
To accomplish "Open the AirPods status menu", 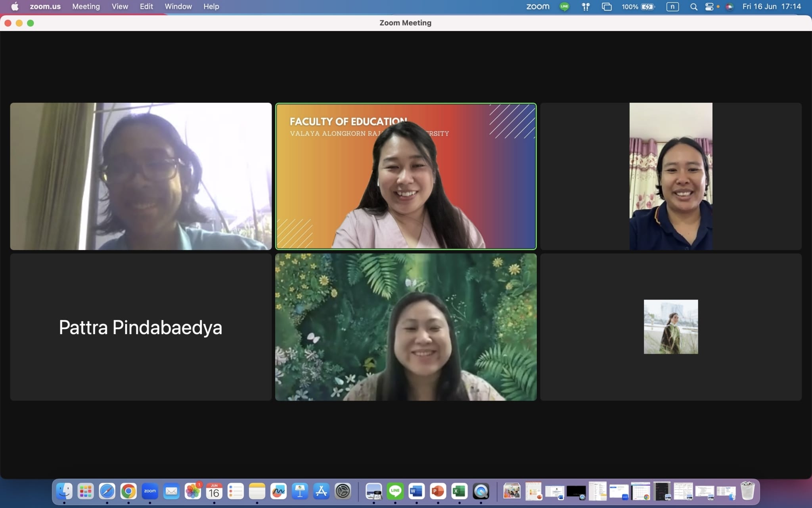I will tap(586, 6).
